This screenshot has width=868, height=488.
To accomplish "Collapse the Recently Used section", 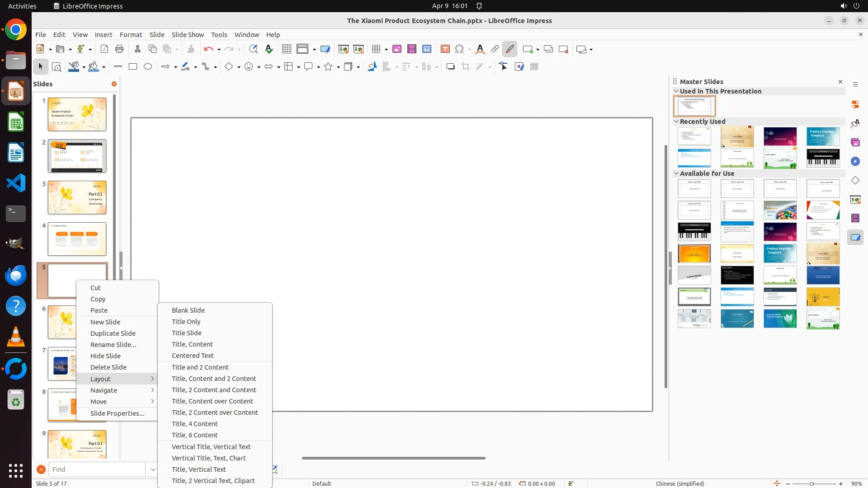I will click(x=677, y=122).
